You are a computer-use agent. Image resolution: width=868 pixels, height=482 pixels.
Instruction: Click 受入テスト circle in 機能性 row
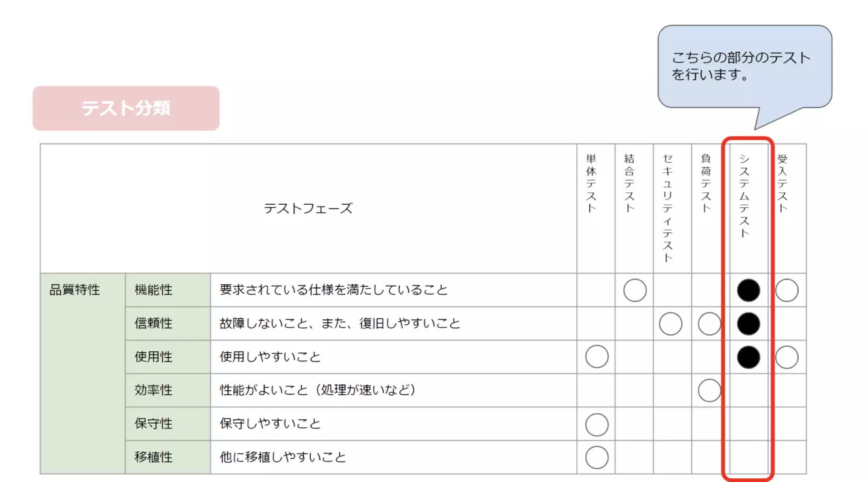tap(787, 290)
